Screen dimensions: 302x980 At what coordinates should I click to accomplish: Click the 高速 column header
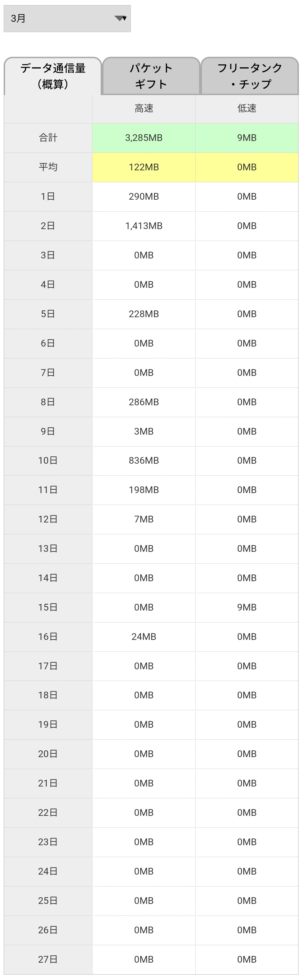(144, 109)
